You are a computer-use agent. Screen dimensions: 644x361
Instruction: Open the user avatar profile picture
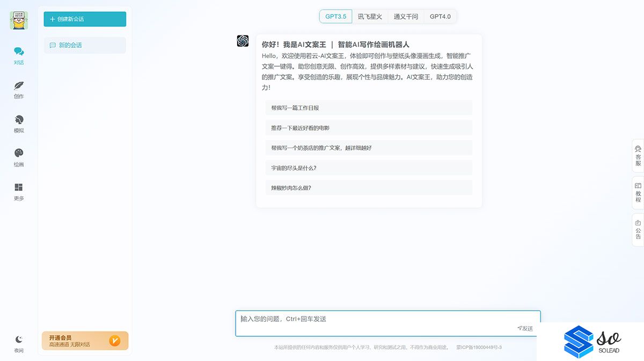coord(19,20)
